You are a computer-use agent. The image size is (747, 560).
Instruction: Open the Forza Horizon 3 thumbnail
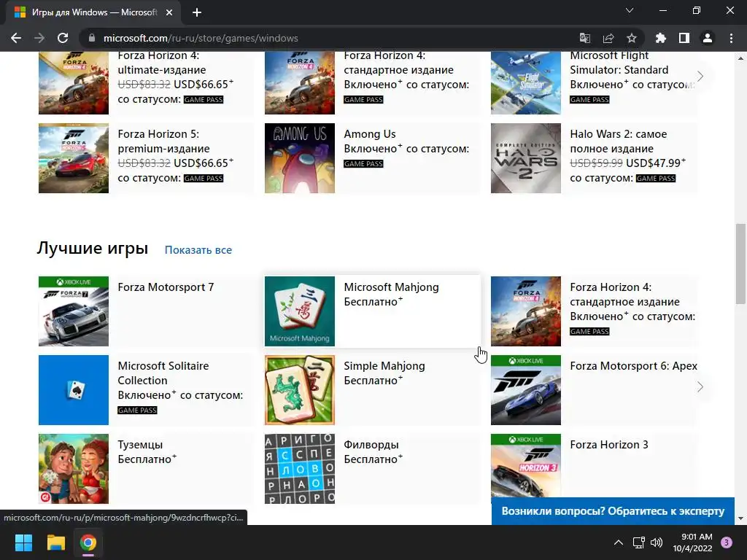pyautogui.click(x=526, y=466)
